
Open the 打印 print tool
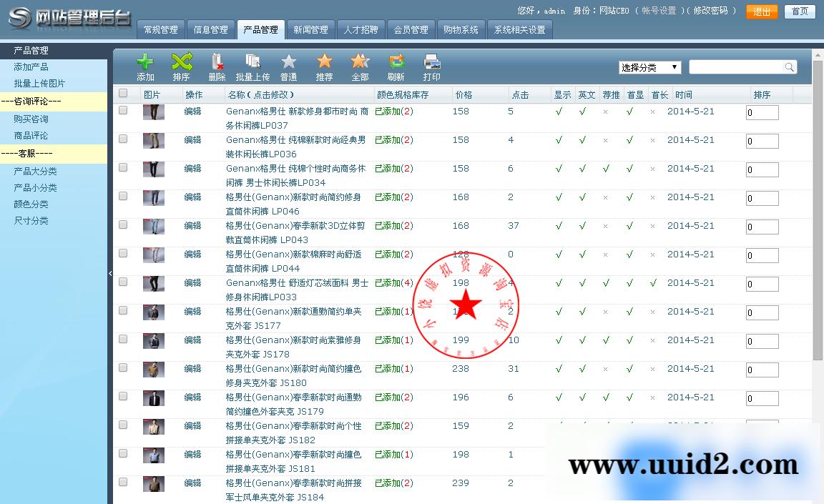431,63
